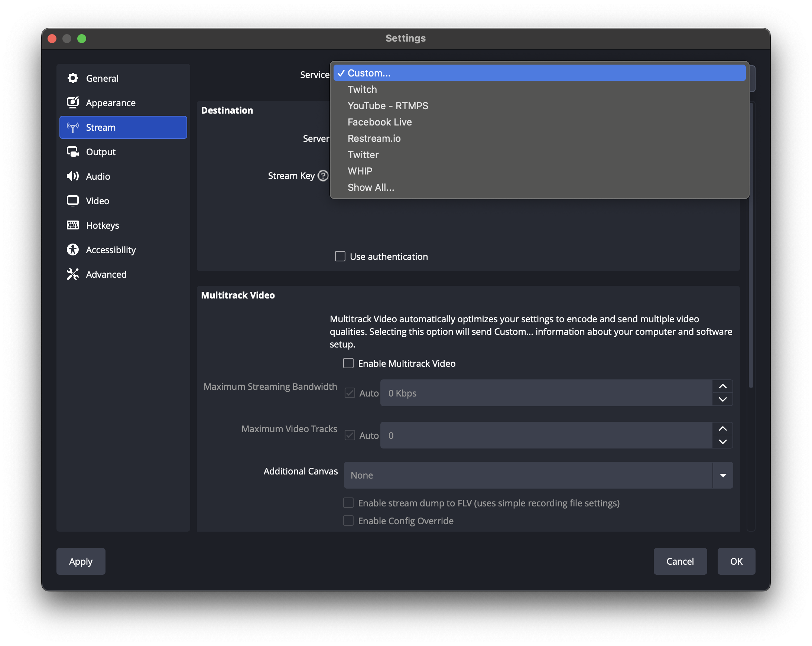812x646 pixels.
Task: Click the Stream Key help icon
Action: pos(323,176)
